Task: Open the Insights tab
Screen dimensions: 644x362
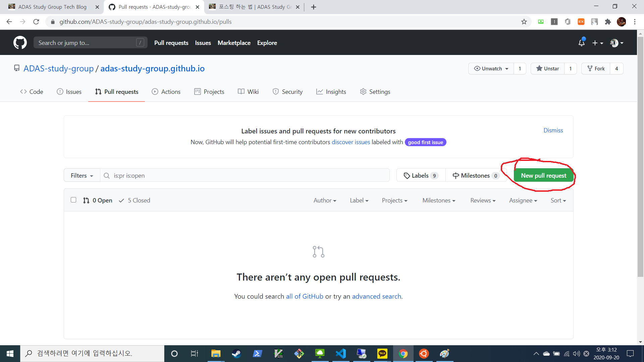Action: click(331, 92)
